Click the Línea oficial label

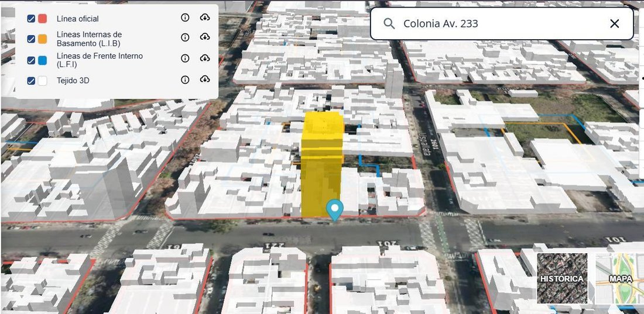coord(78,19)
